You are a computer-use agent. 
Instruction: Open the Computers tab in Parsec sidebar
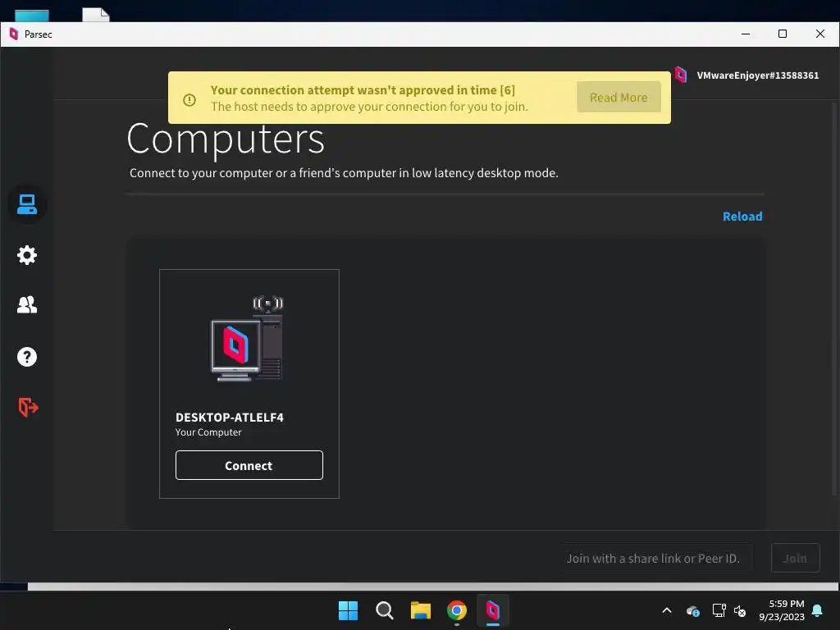(x=27, y=204)
